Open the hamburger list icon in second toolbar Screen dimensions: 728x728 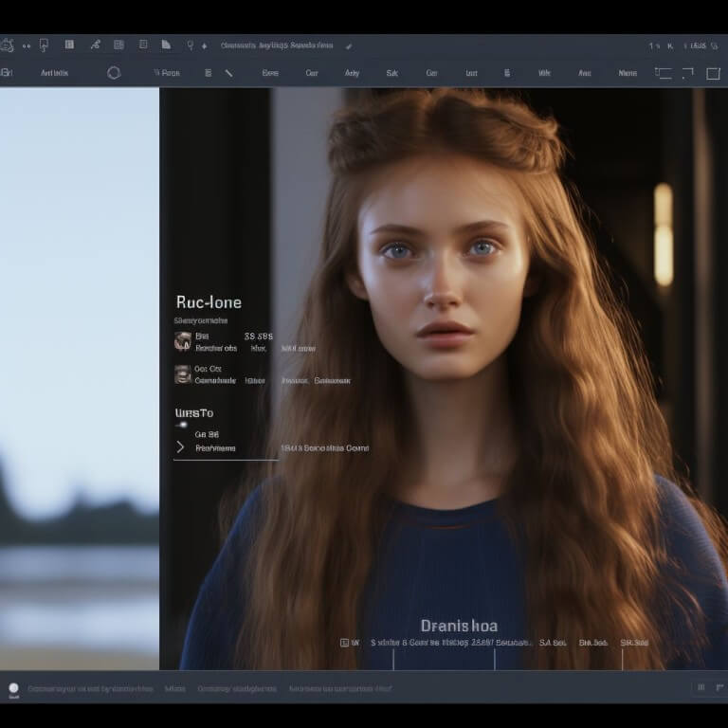click(208, 72)
